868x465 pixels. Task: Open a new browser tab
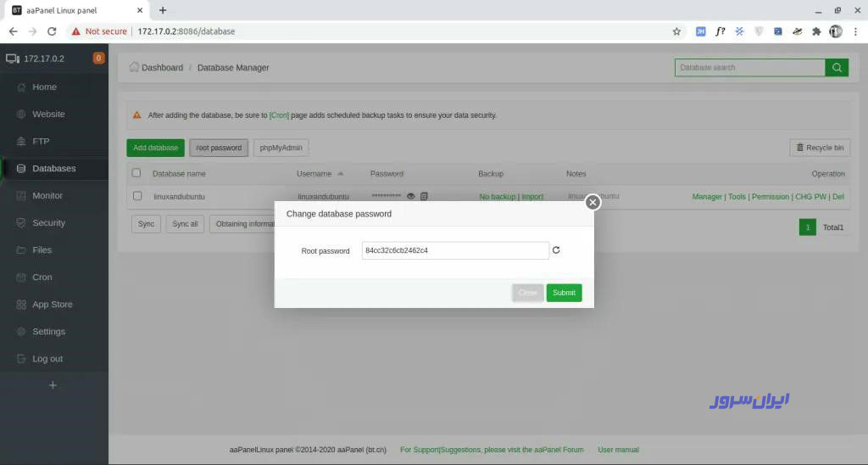[x=163, y=10]
